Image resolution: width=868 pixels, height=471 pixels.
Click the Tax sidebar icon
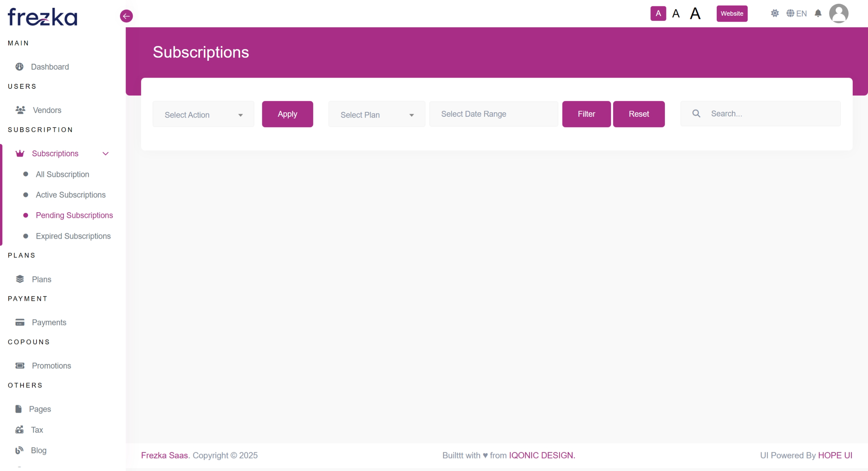coord(19,430)
